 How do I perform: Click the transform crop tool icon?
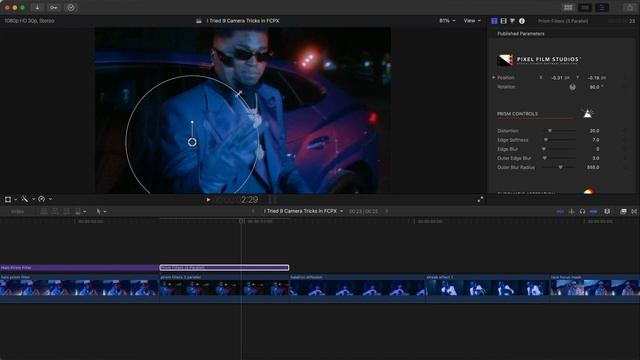tap(8, 199)
